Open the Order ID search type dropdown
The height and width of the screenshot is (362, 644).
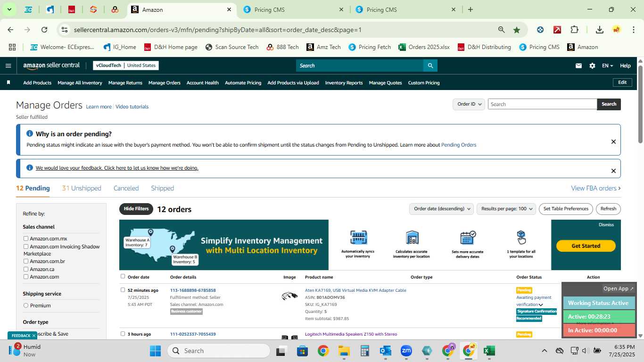(x=469, y=104)
